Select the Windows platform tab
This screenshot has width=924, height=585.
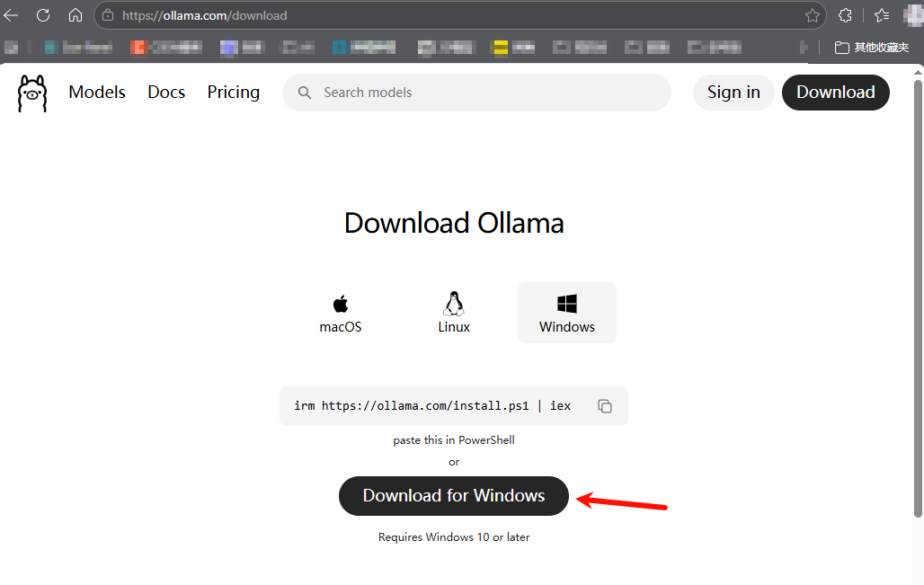tap(567, 313)
